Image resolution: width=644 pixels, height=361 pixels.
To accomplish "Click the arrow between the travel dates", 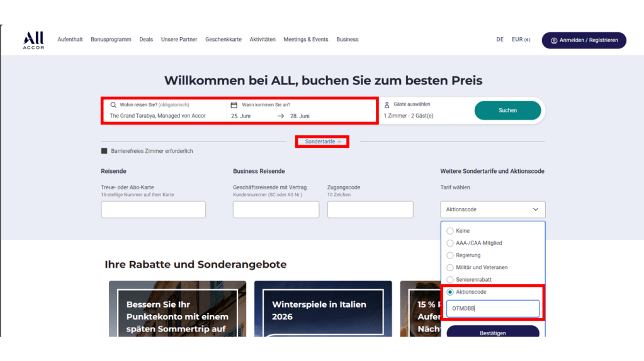I will [x=281, y=116].
